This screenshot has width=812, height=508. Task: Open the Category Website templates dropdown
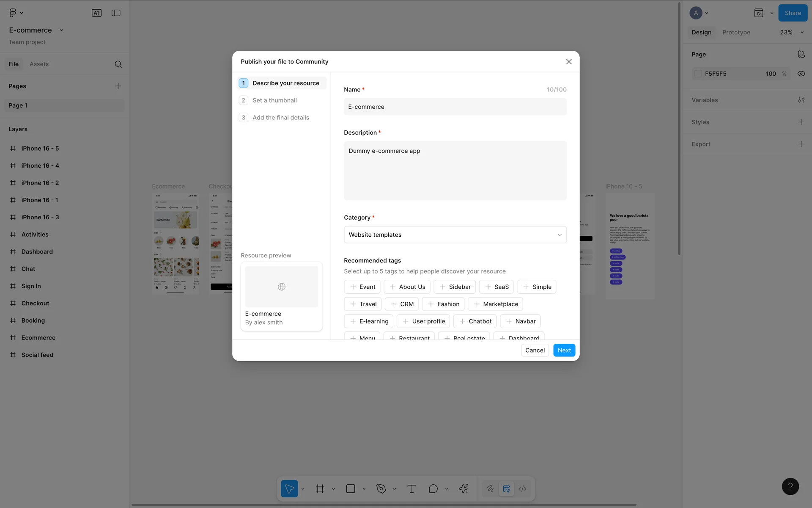point(455,235)
